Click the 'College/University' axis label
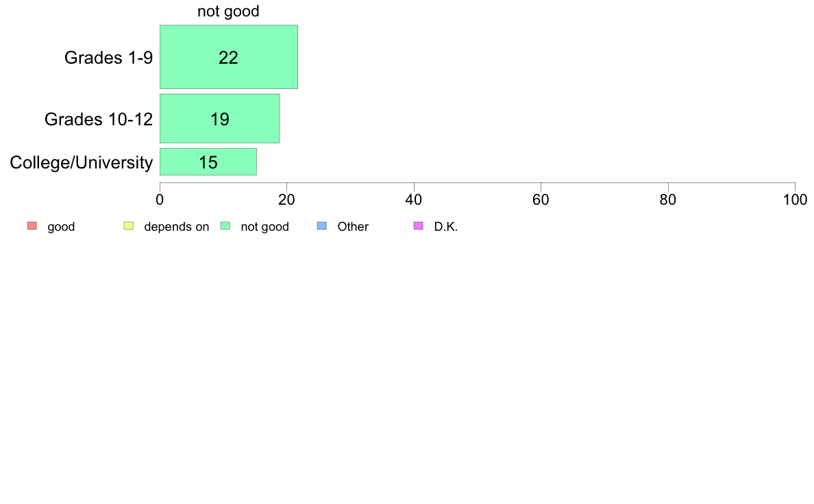Image resolution: width=814 pixels, height=504 pixels. pos(82,162)
